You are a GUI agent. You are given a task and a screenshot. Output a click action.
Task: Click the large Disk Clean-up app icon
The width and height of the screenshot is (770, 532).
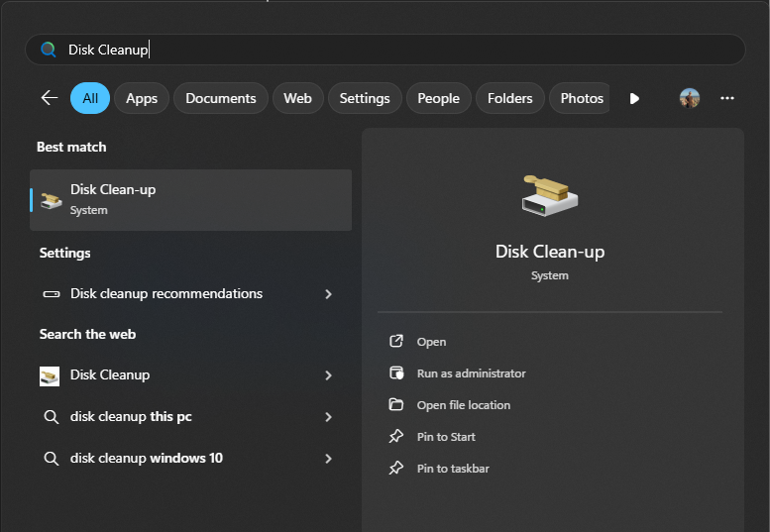pyautogui.click(x=549, y=195)
